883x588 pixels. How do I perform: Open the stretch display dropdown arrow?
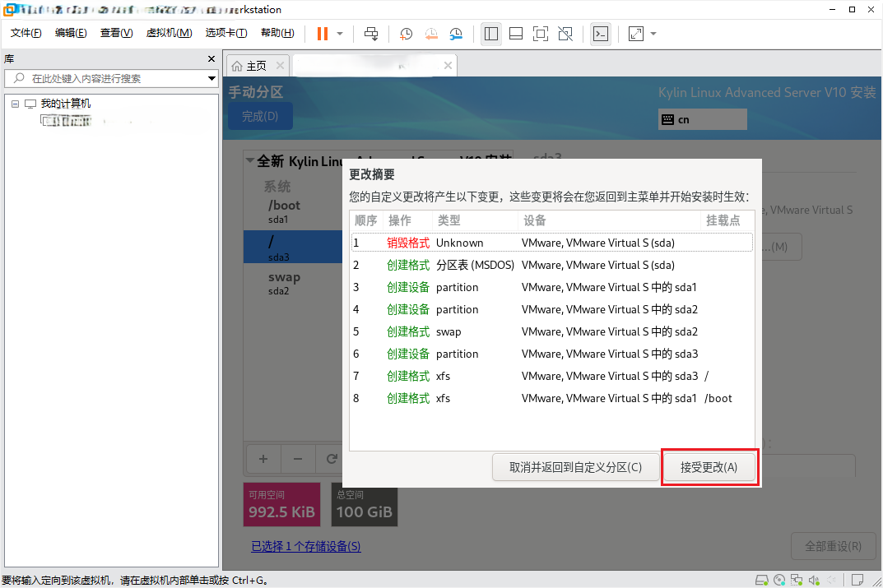[x=653, y=34]
